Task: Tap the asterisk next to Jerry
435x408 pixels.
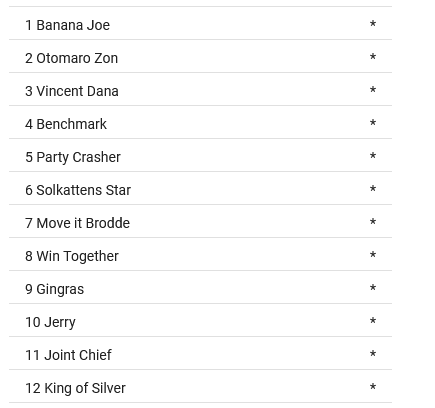Action: pyautogui.click(x=373, y=321)
